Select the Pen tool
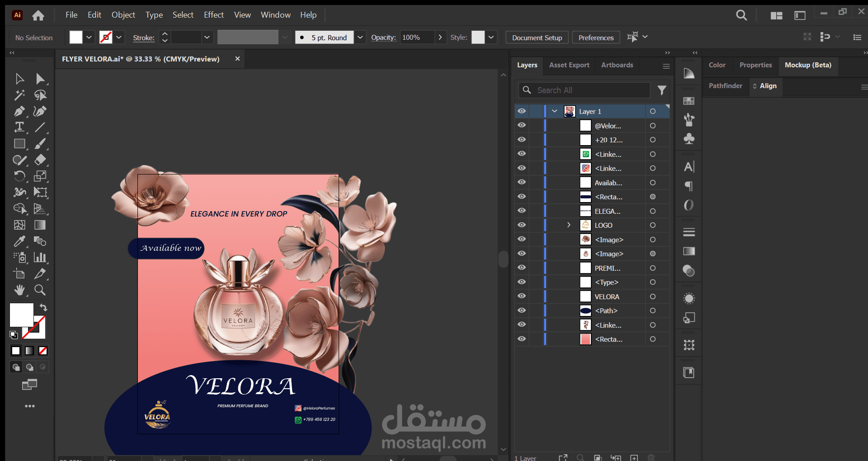The width and height of the screenshot is (868, 461). tap(19, 111)
